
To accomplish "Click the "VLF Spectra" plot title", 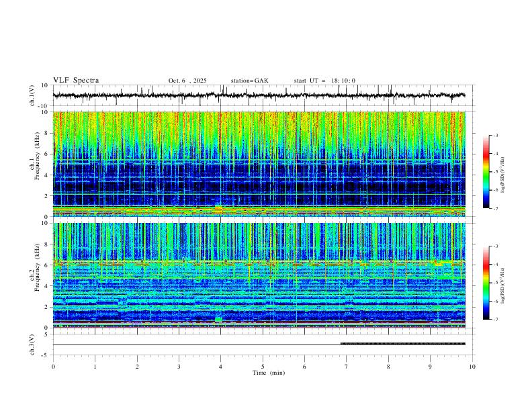I will coord(76,81).
